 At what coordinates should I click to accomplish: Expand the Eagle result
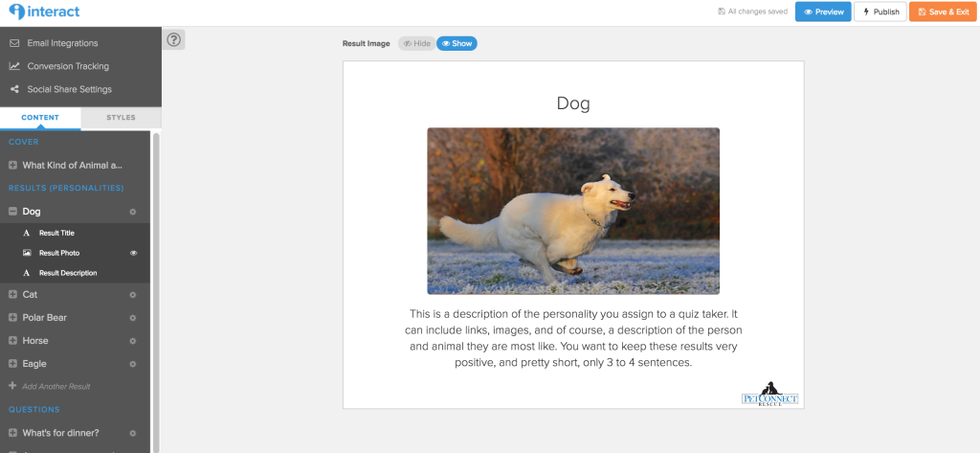click(x=12, y=364)
